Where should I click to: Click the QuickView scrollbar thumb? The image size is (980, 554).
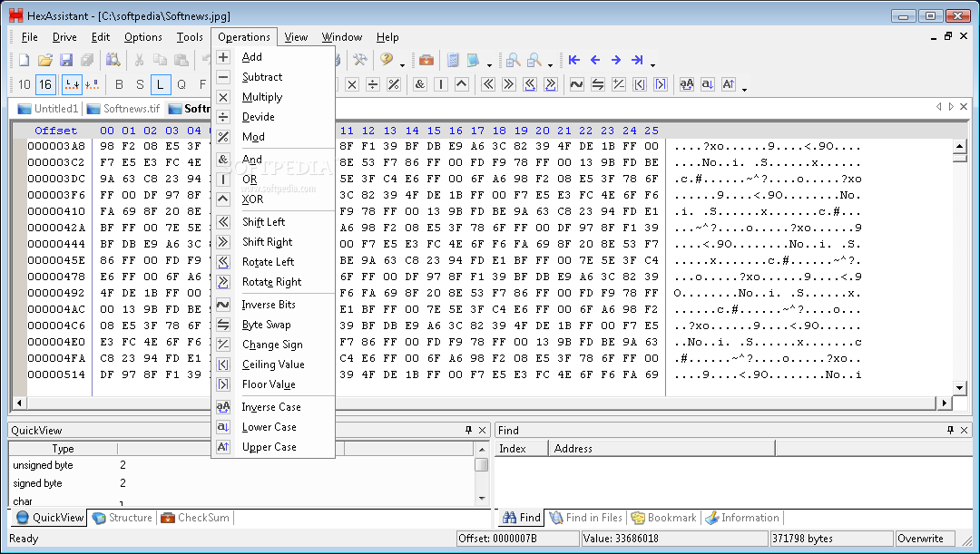[x=481, y=464]
